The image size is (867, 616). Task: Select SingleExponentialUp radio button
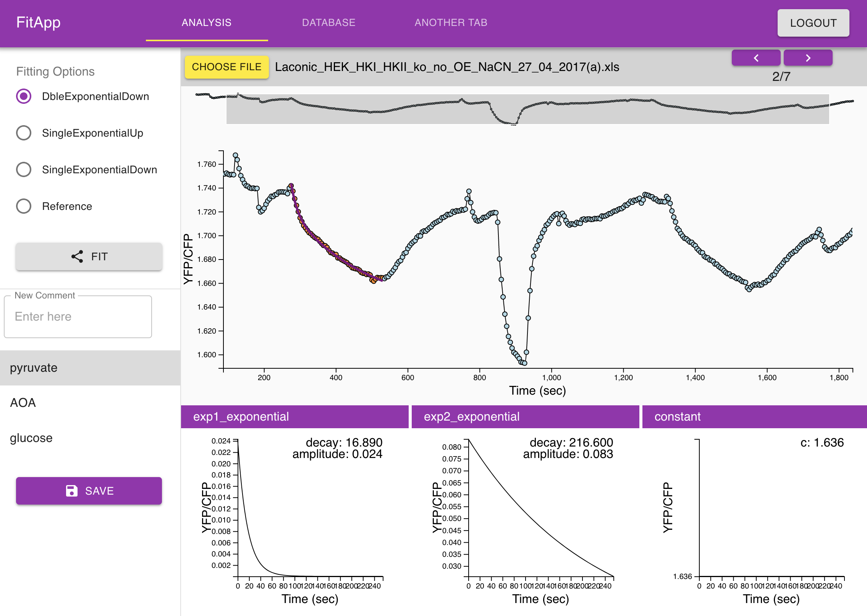[x=24, y=133]
